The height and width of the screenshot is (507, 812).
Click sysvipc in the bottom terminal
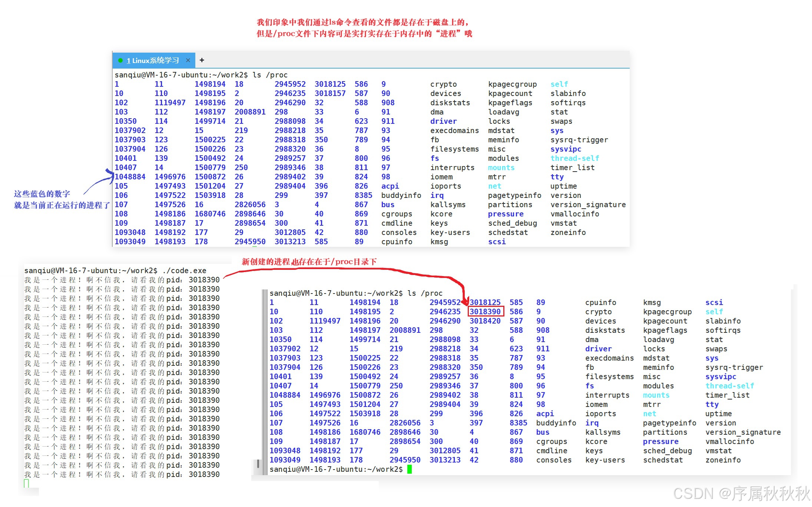tap(720, 377)
